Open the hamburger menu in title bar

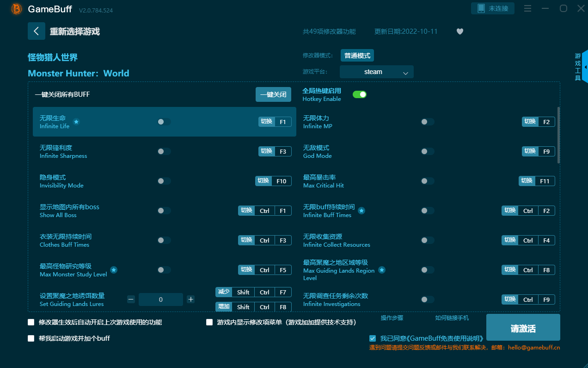point(527,8)
